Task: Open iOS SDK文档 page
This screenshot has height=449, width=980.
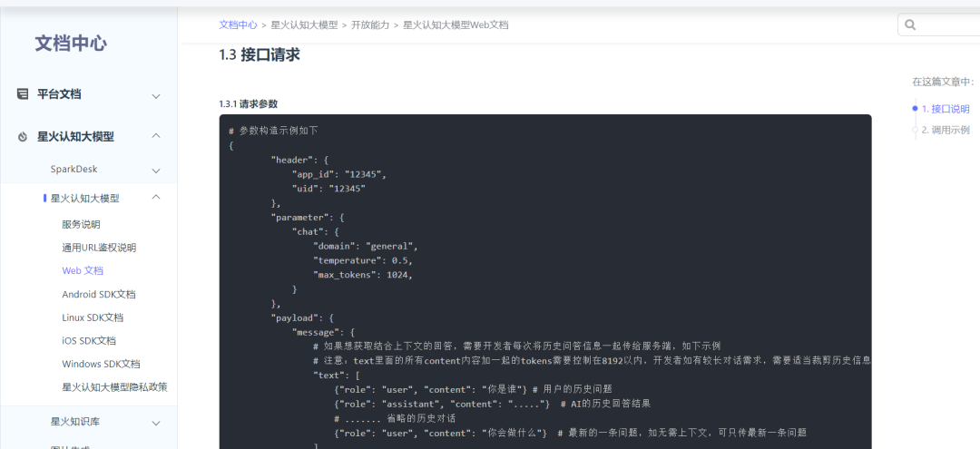Action: pos(89,340)
